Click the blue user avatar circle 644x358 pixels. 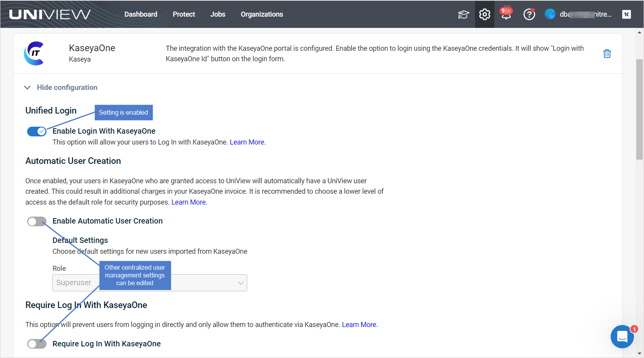[550, 14]
